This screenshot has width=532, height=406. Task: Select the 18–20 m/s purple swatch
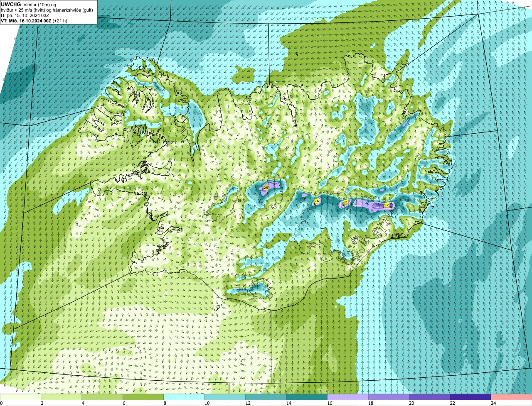[389, 397]
